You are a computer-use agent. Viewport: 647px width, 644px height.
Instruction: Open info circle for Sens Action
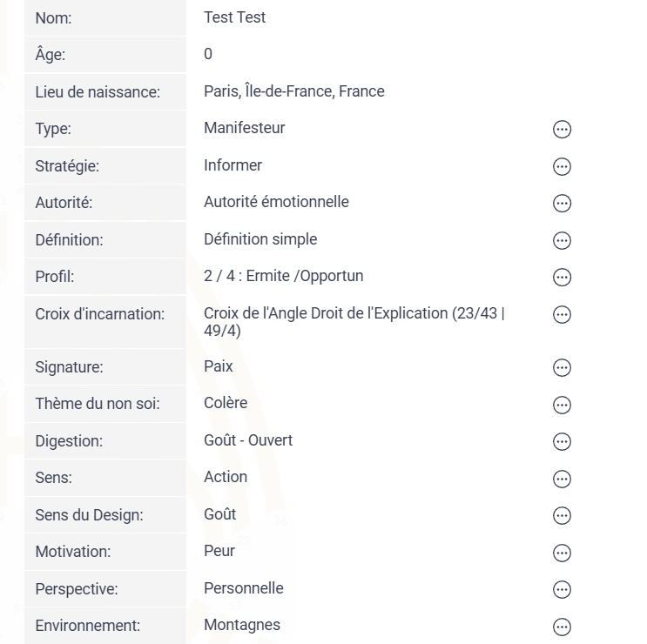(x=562, y=479)
